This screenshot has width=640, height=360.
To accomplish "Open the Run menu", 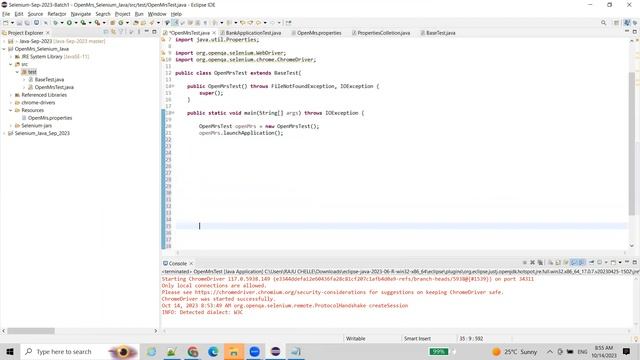I will pyautogui.click(x=139, y=14).
